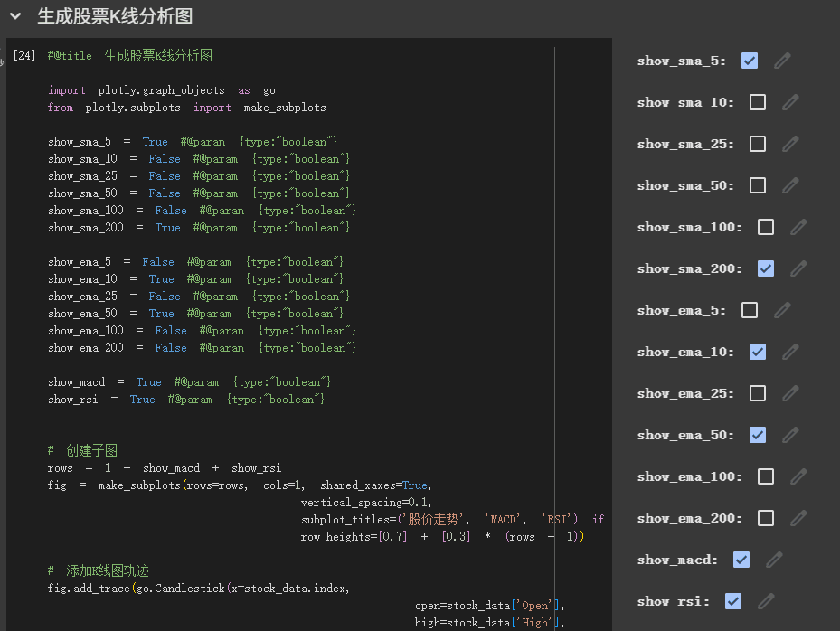Enable the show_sma_50 checkbox

(x=758, y=185)
